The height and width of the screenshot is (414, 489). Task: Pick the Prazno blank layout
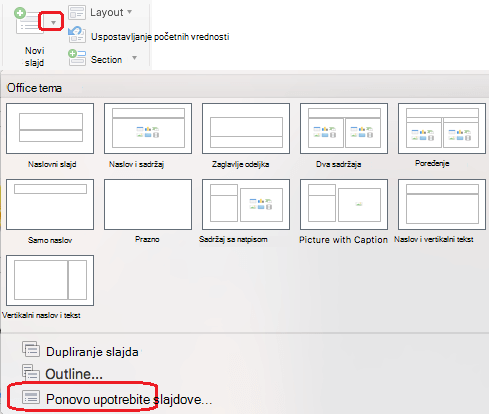[148, 204]
